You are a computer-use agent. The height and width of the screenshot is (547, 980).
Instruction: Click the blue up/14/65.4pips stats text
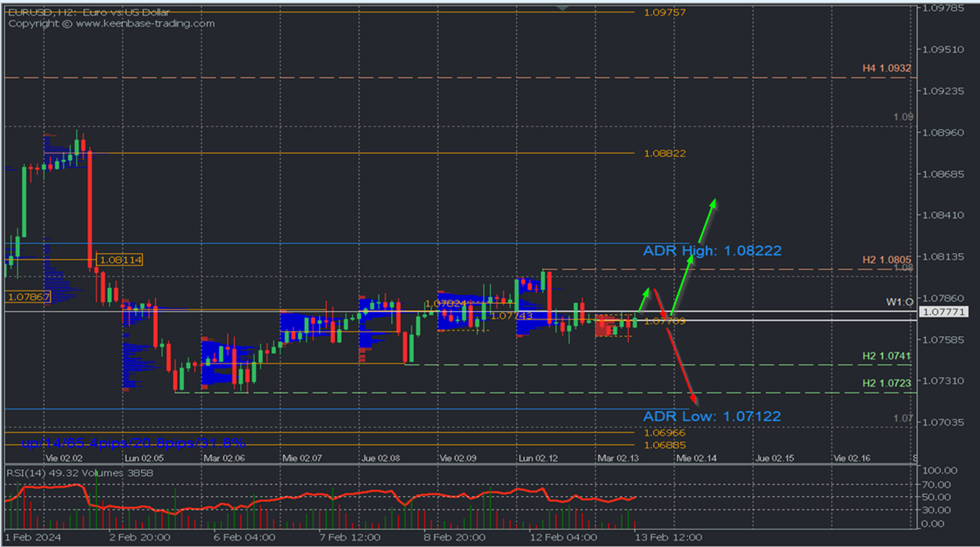click(x=133, y=443)
